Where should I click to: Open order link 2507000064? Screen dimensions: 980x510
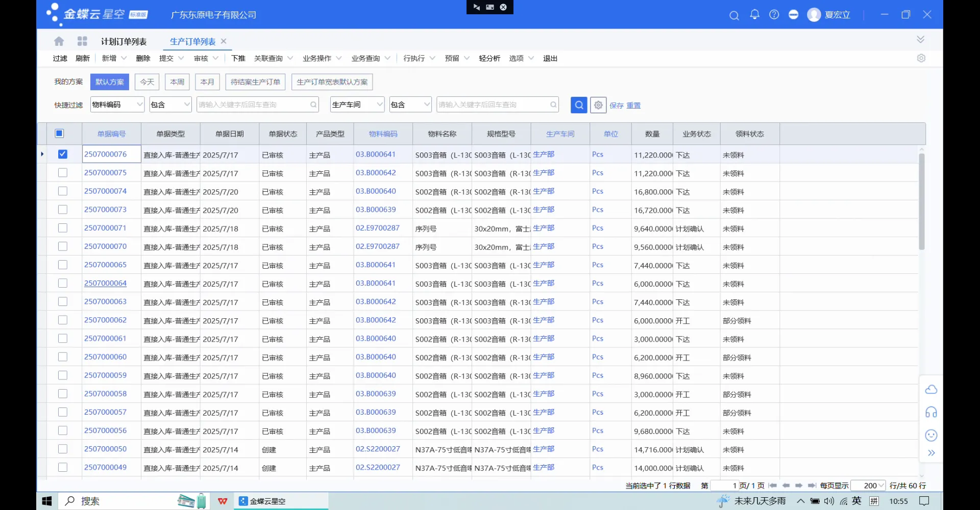click(x=105, y=283)
